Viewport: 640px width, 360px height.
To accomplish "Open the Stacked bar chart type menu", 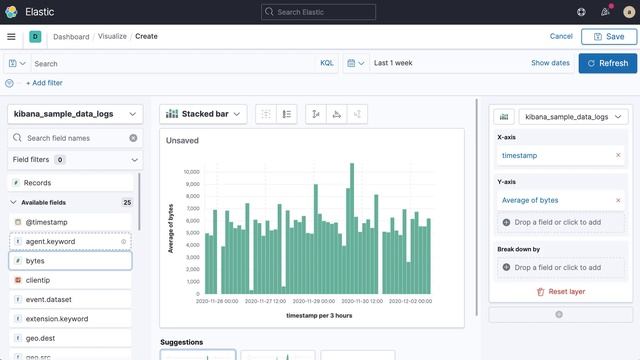I will pyautogui.click(x=203, y=114).
